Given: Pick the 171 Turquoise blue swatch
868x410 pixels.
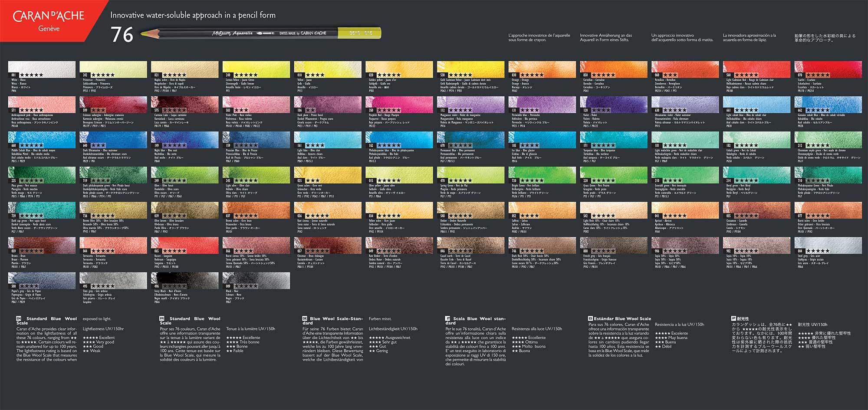Looking at the screenshot, I should [x=614, y=140].
